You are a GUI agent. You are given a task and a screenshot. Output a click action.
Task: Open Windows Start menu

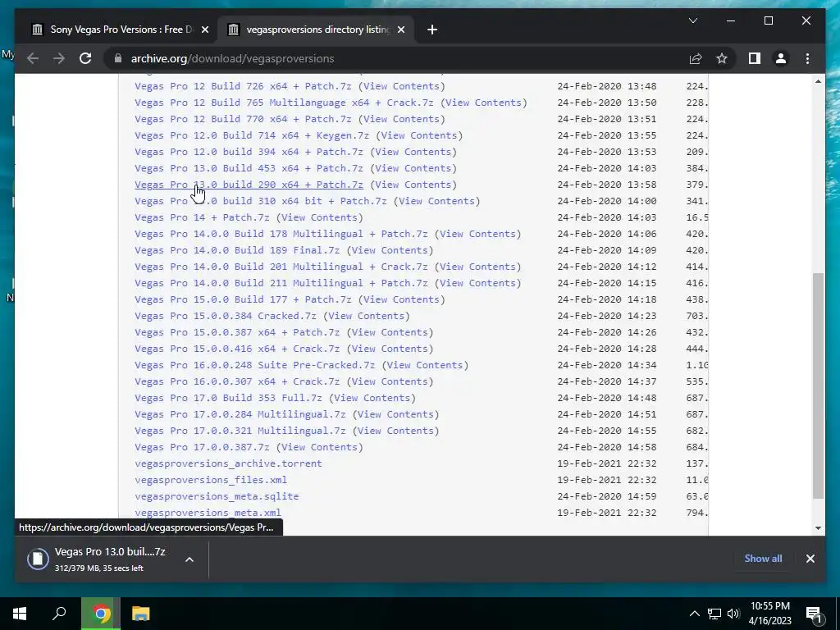click(x=20, y=614)
